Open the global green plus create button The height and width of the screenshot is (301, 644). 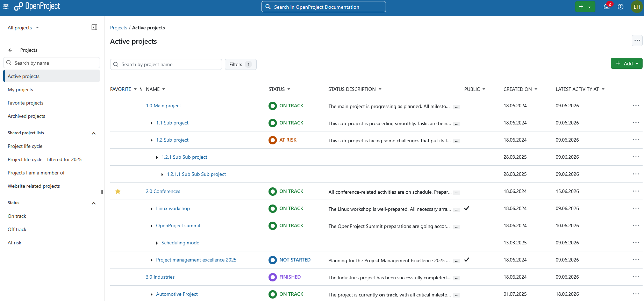pos(585,7)
